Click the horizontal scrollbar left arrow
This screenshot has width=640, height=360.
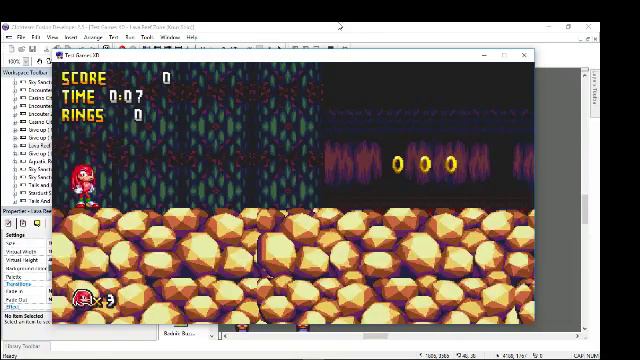pyautogui.click(x=225, y=336)
